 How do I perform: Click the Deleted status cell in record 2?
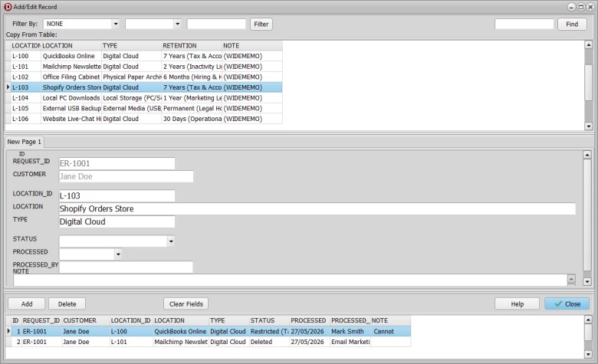(x=269, y=342)
